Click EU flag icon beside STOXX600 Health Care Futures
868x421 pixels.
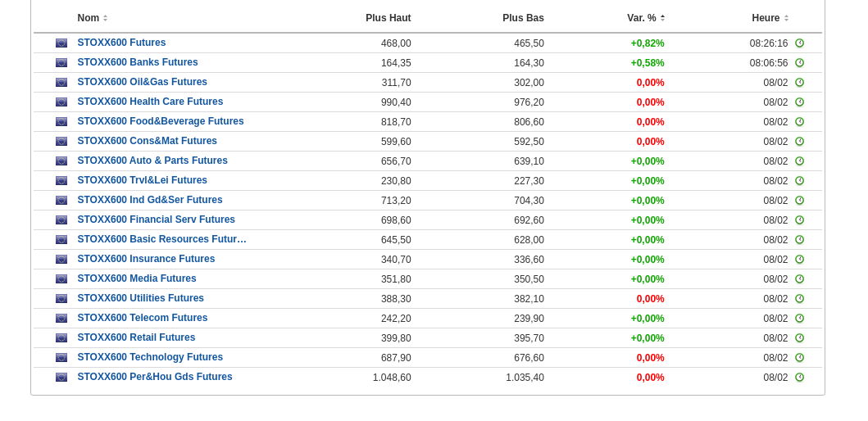click(x=61, y=102)
